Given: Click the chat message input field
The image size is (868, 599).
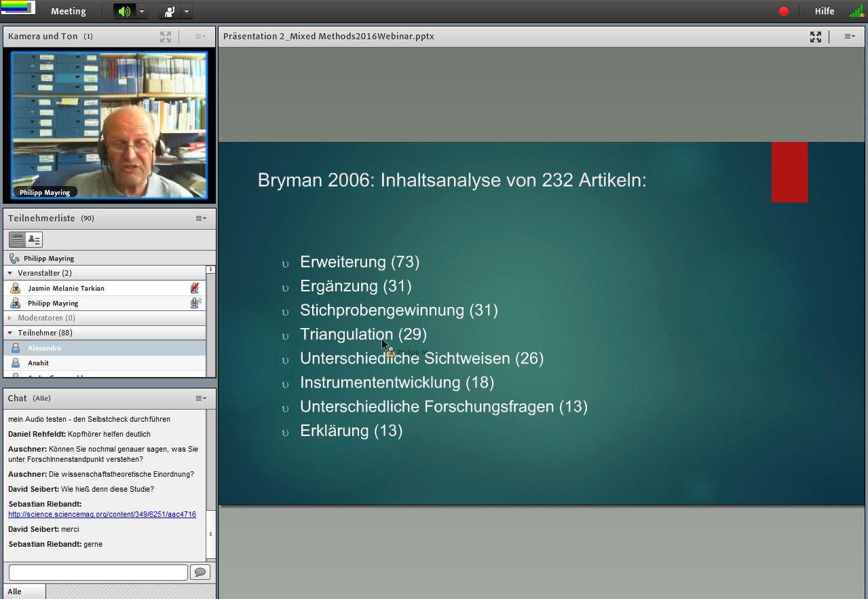Looking at the screenshot, I should coord(98,573).
